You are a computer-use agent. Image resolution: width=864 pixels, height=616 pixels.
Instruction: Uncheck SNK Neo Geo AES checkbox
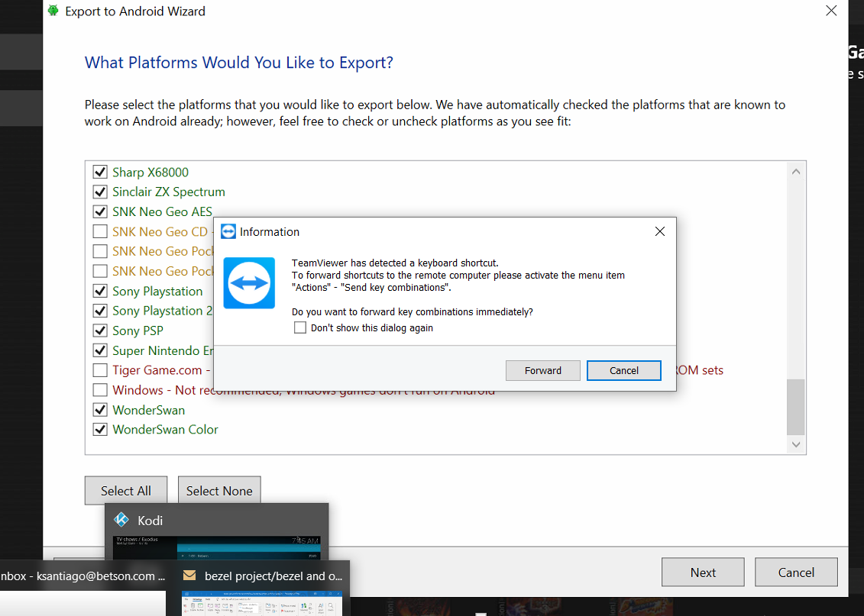tap(100, 211)
